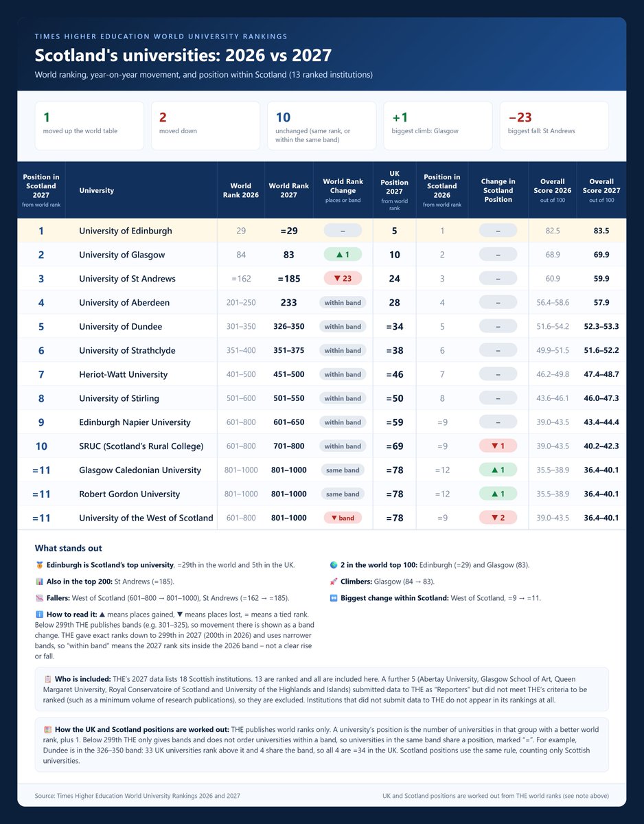644x824 pixels.
Task: Click the 'UK Position 2027' column header
Action: tap(395, 190)
